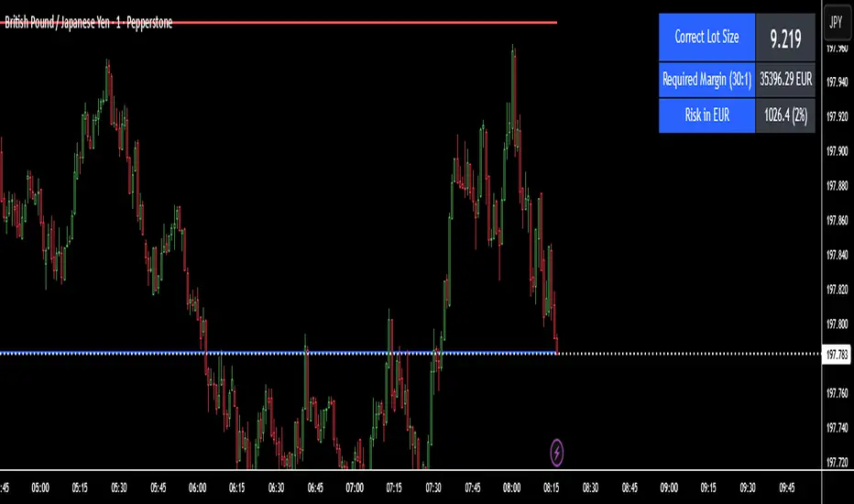Viewport: 854px width, 504px height.
Task: Click the 05:00 time axis label
Action: (x=39, y=488)
